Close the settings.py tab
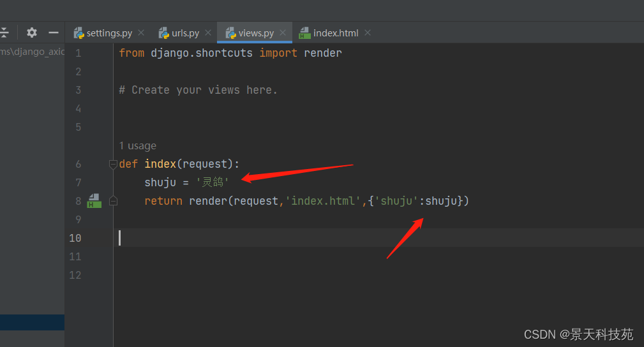The width and height of the screenshot is (644, 347). click(x=141, y=33)
